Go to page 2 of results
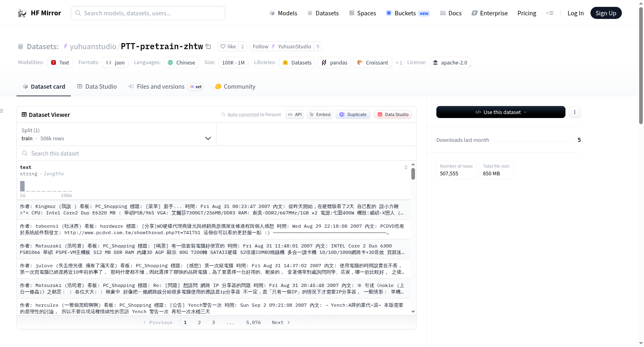 [199, 322]
